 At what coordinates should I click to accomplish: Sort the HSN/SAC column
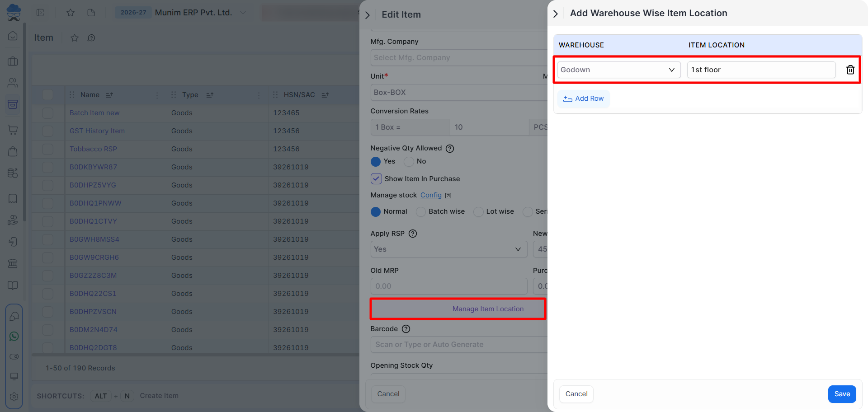point(325,95)
